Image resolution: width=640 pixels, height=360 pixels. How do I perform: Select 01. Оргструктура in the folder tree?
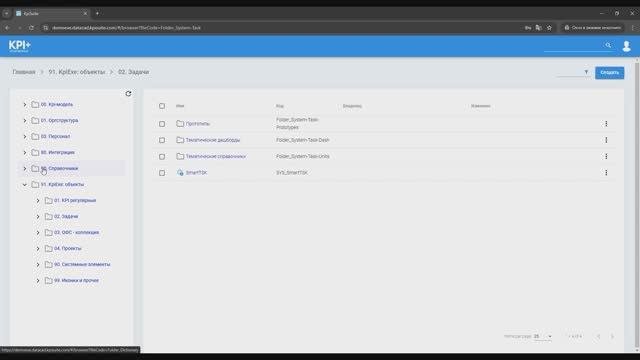(60, 120)
